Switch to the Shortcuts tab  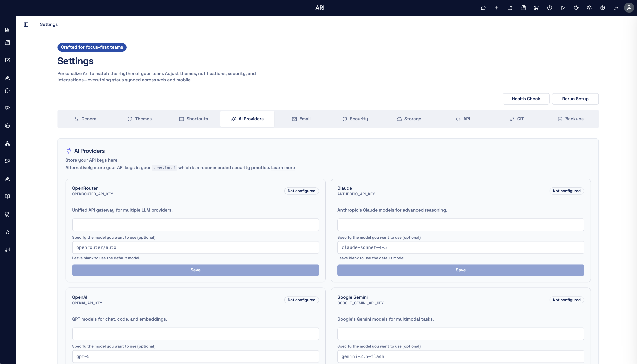tap(193, 119)
